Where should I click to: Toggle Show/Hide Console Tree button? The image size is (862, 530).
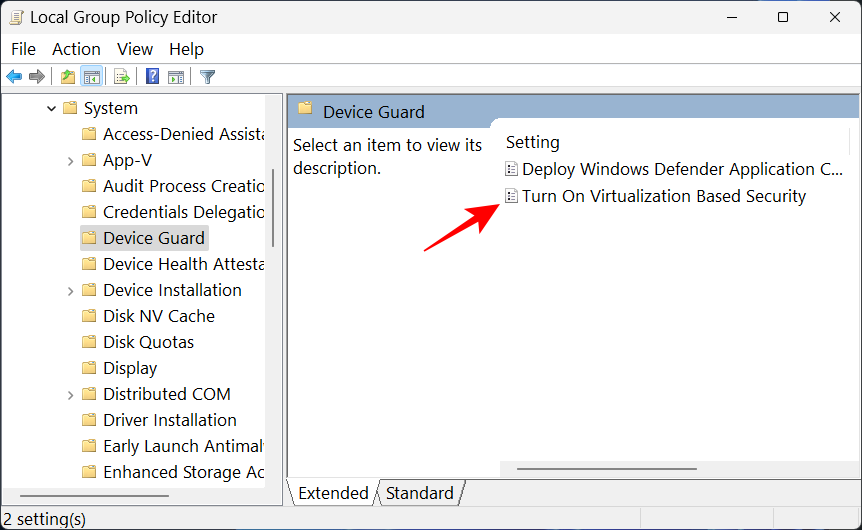(x=91, y=77)
